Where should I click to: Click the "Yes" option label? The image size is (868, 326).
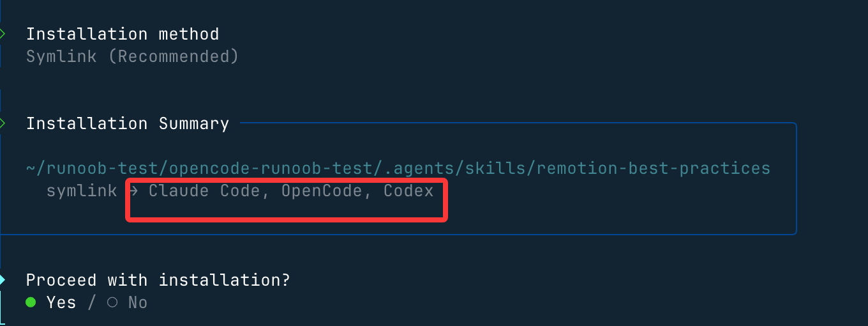tap(61, 303)
